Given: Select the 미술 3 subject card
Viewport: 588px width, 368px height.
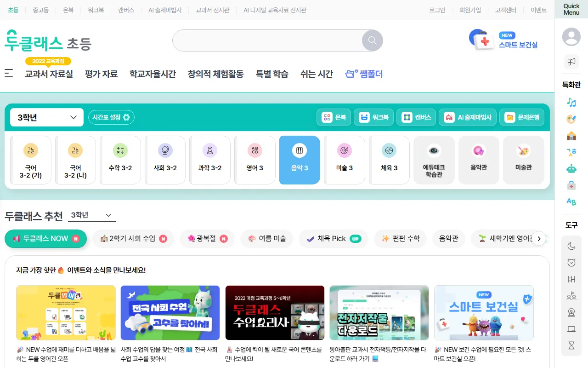Looking at the screenshot, I should pos(345,160).
